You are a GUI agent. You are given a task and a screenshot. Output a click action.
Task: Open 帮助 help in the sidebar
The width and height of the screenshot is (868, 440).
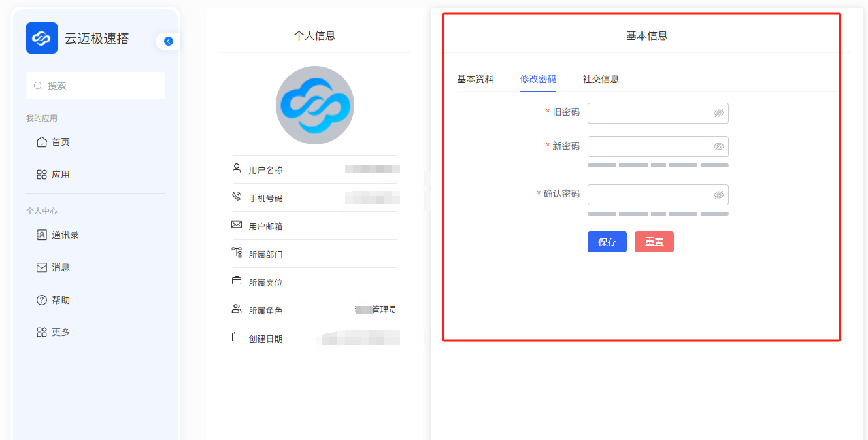pos(60,300)
